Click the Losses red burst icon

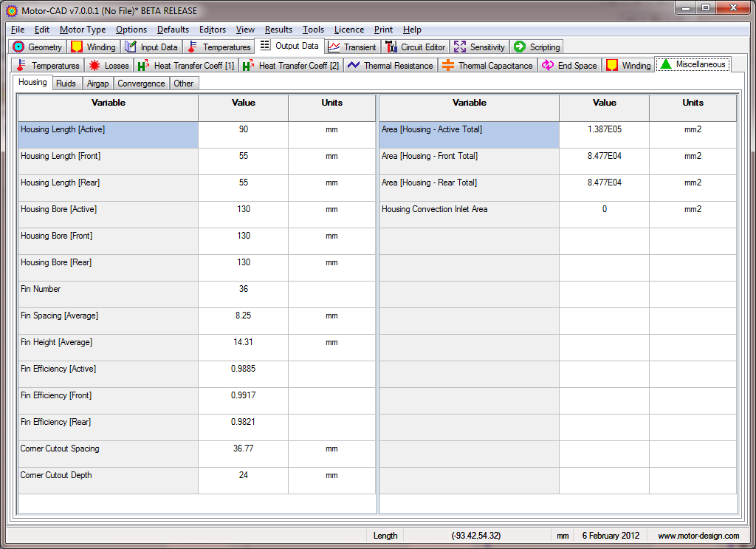pos(94,65)
